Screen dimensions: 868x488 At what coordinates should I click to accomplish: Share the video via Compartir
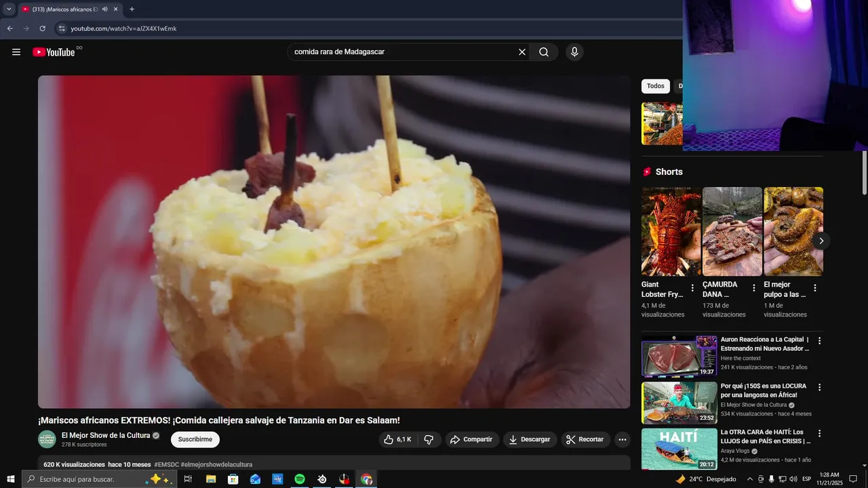click(472, 439)
